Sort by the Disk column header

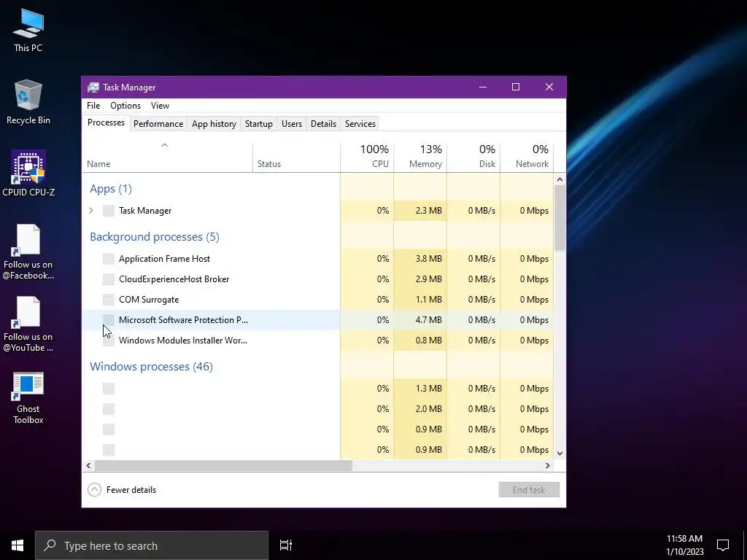click(473, 157)
